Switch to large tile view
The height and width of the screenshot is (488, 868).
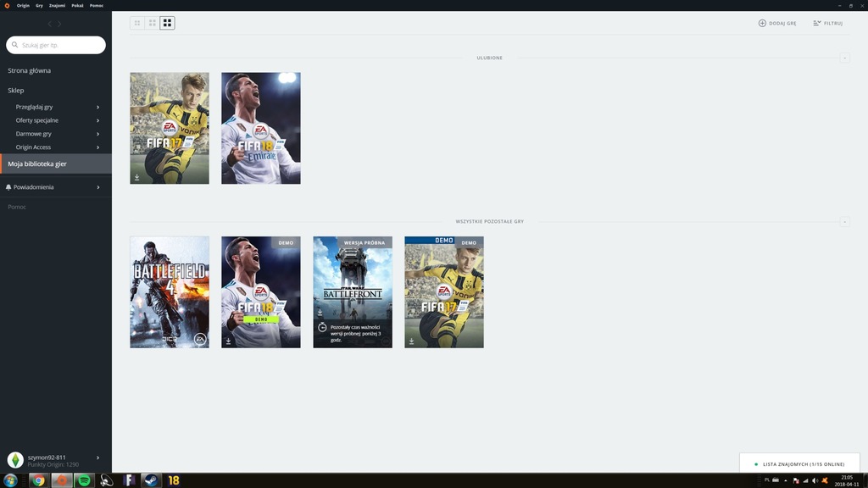(167, 23)
